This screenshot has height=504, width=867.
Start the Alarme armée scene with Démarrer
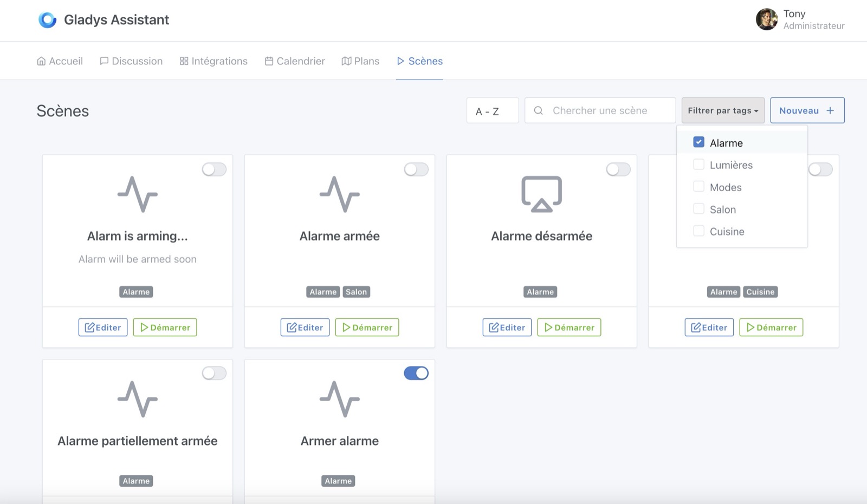(367, 328)
